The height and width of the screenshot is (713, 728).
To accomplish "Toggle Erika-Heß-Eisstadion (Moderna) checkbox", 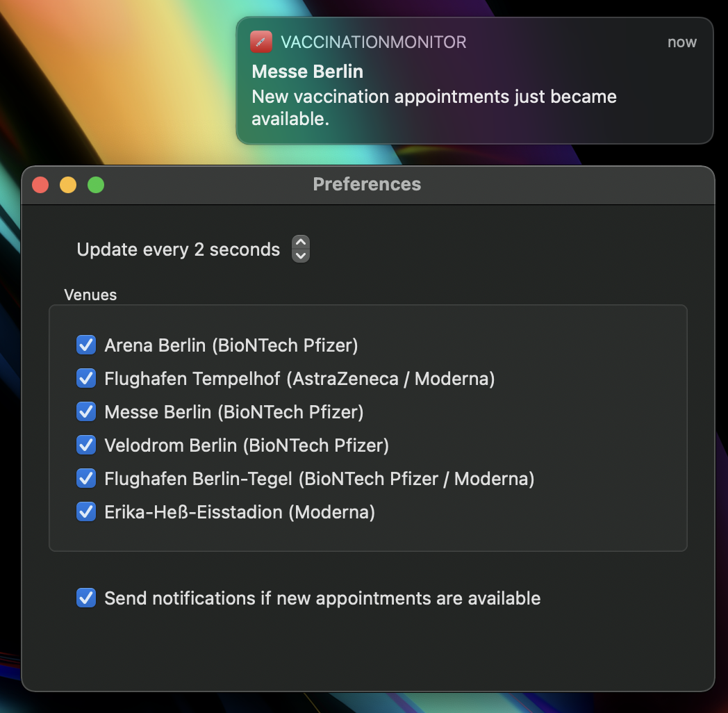I will tap(86, 512).
